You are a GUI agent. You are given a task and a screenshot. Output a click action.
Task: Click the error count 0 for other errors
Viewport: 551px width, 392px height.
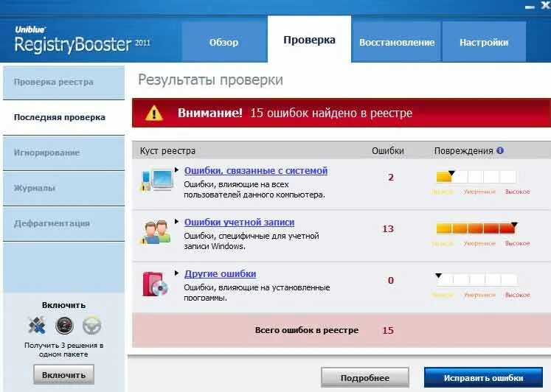click(391, 281)
